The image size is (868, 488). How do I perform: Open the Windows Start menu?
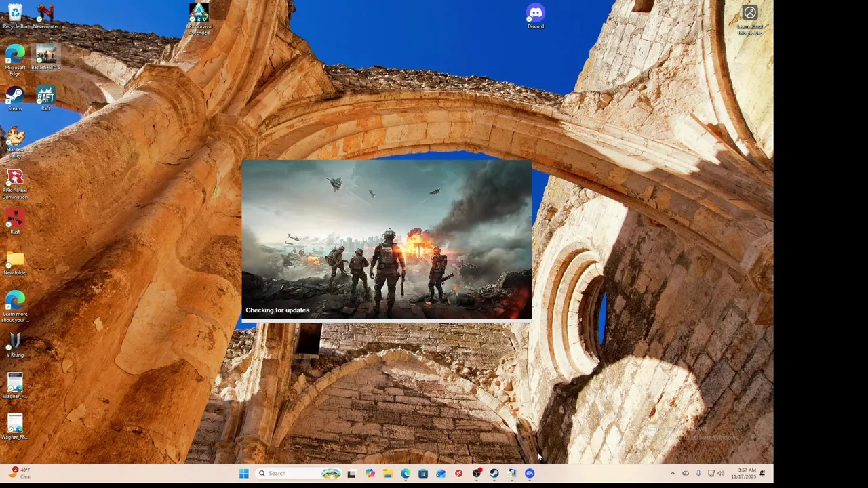[x=244, y=473]
